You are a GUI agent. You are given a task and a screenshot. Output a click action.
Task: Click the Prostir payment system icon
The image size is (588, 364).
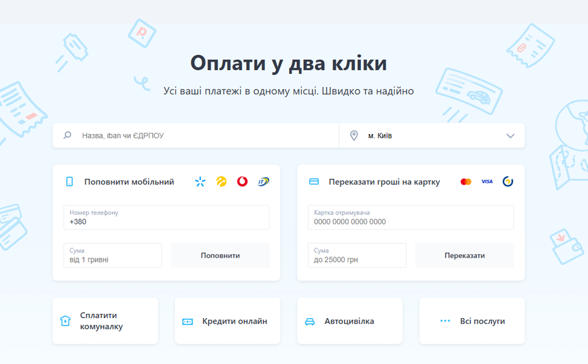[508, 182]
